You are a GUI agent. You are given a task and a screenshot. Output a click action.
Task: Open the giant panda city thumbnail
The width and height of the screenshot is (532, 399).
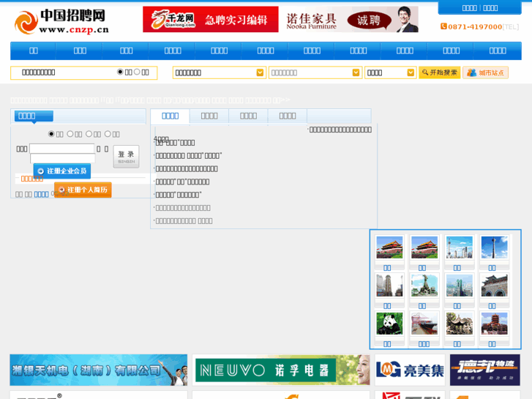(x=389, y=324)
